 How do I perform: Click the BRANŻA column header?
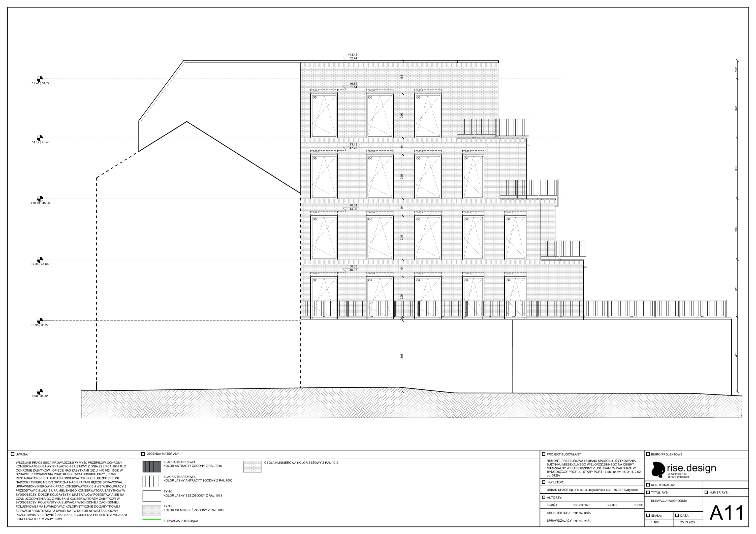tap(552, 505)
